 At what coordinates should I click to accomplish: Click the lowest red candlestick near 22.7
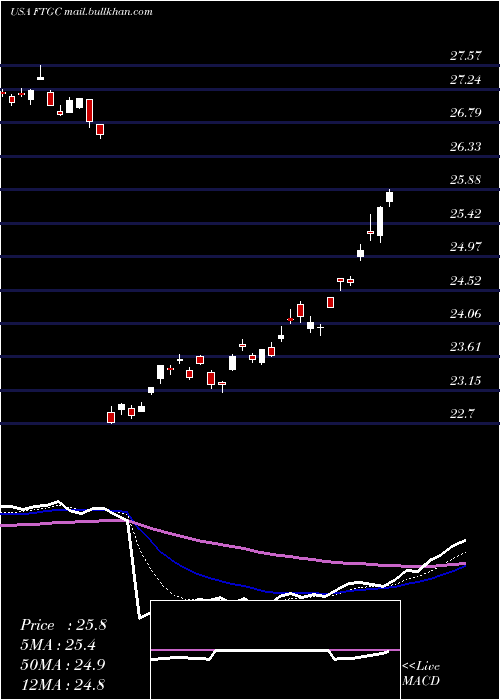coord(111,415)
